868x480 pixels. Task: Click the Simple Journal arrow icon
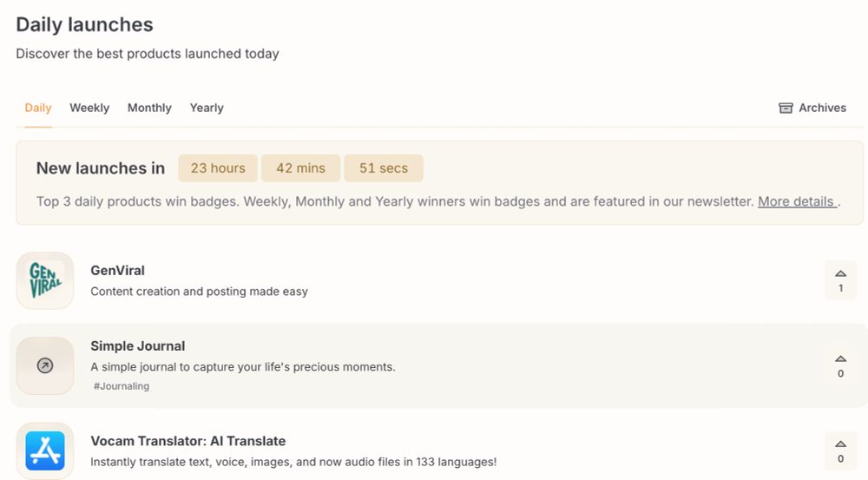(45, 365)
